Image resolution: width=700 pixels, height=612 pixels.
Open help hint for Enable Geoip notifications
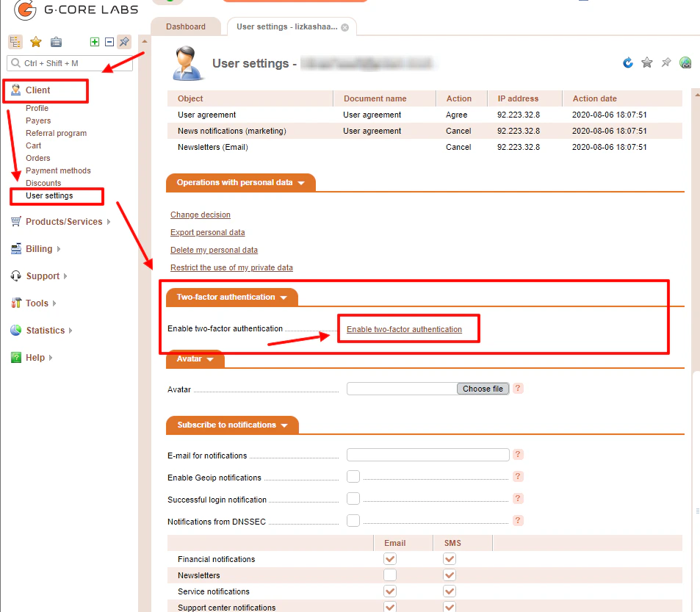coord(518,476)
